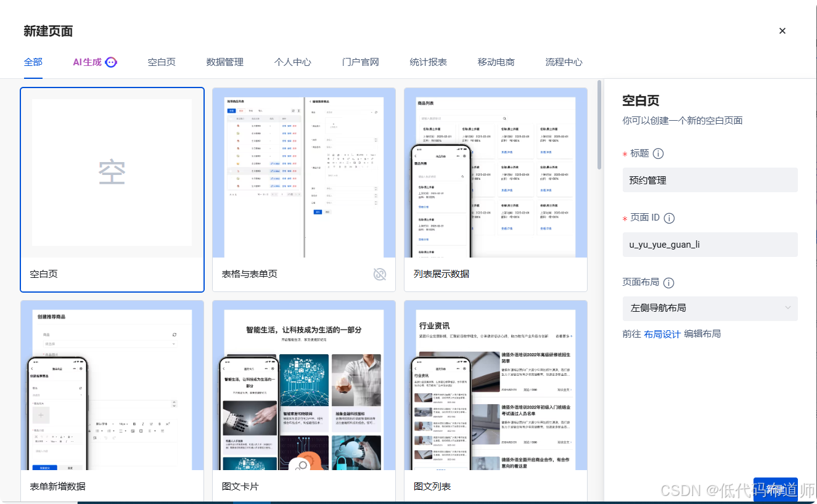Click the AI robot icon beside AI生成
Screen dimensions: 817x504
click(x=111, y=62)
